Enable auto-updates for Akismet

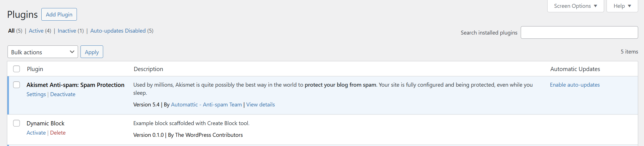(575, 85)
